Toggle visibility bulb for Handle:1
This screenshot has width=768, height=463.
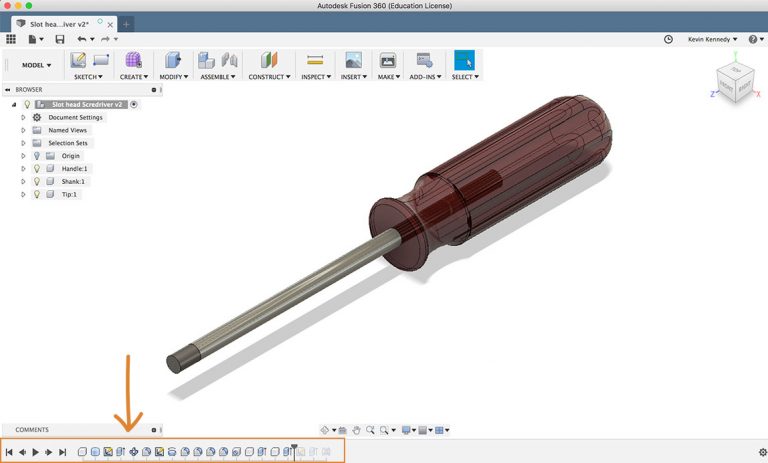[x=36, y=169]
